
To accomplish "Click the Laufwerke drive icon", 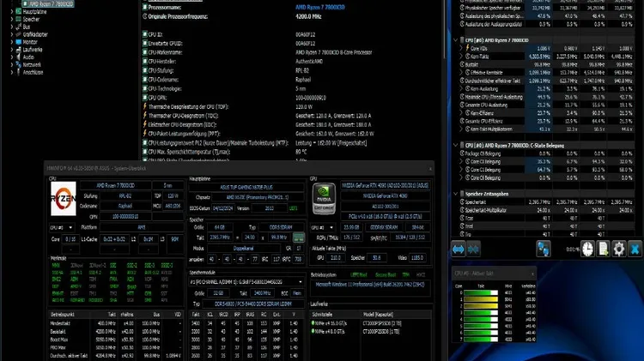I will [19, 49].
